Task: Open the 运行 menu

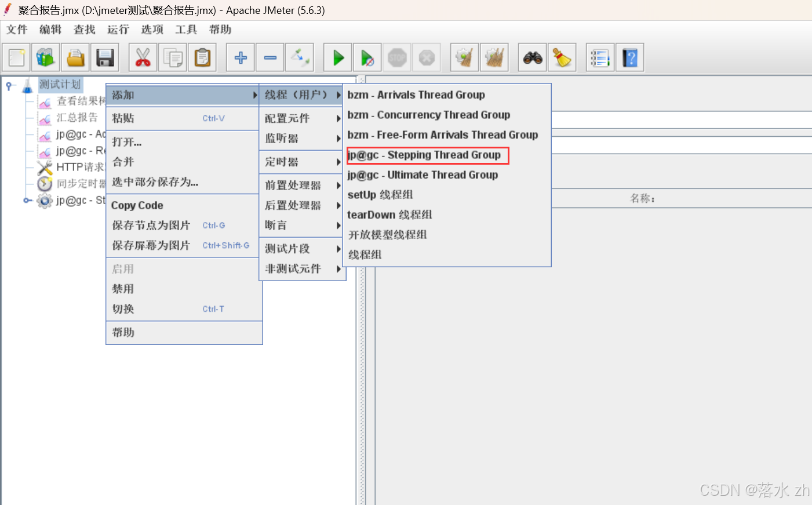Action: coord(118,30)
